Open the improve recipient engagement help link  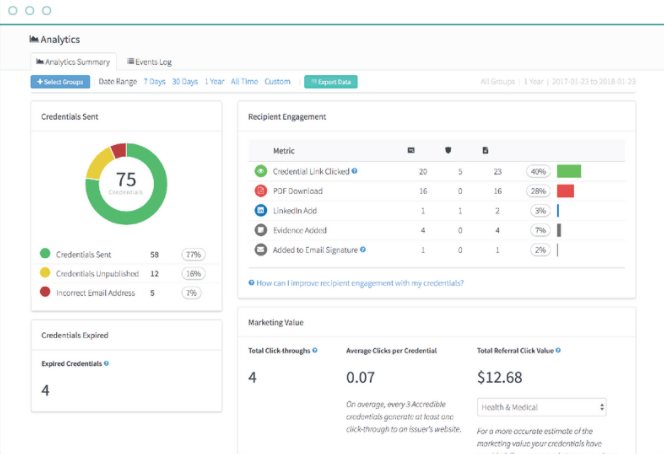[356, 283]
